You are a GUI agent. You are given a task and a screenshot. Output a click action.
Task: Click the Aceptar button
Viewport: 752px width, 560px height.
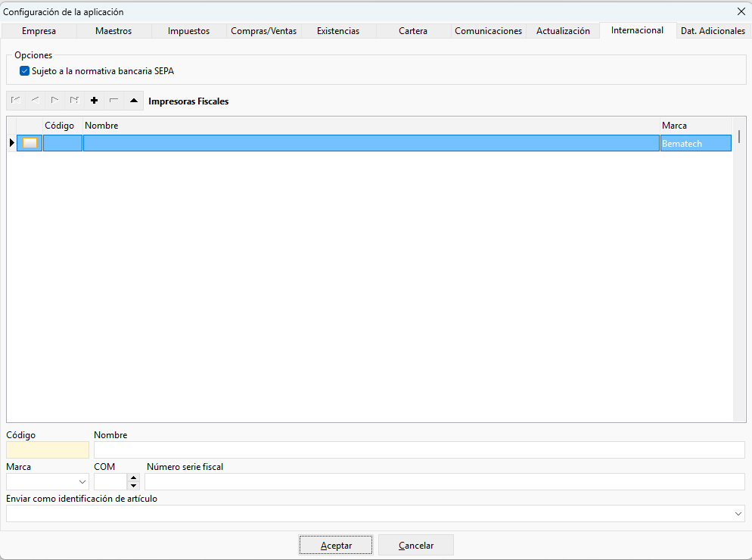coord(336,545)
